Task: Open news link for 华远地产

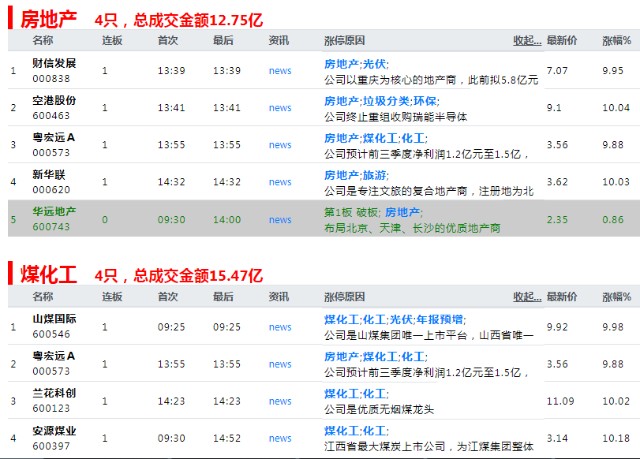Action: [280, 220]
